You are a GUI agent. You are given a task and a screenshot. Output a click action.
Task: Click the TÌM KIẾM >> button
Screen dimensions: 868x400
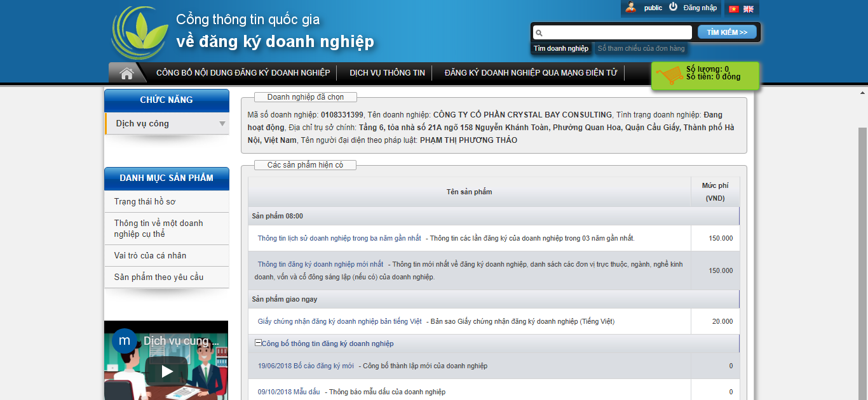[x=728, y=32]
